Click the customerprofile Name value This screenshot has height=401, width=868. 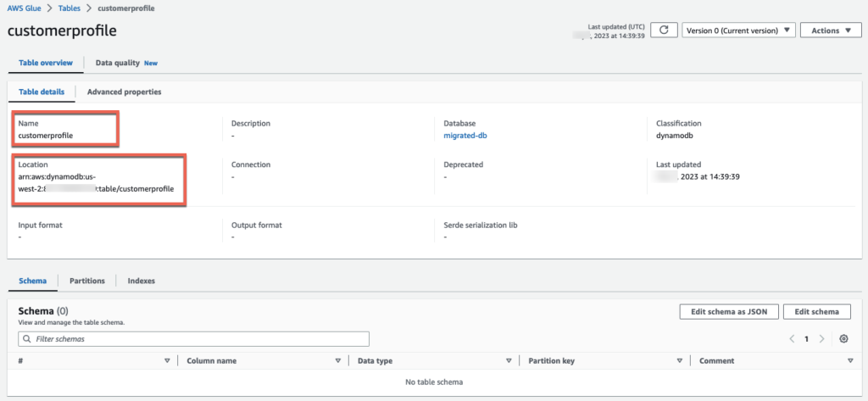[46, 135]
